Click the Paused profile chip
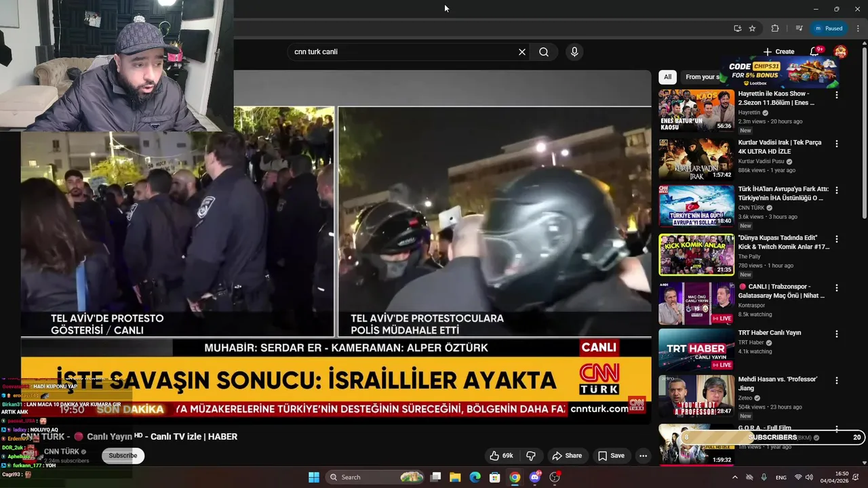This screenshot has height=488, width=868. pyautogui.click(x=829, y=28)
